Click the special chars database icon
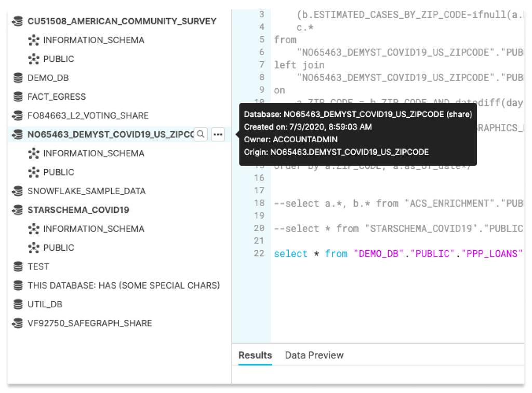The image size is (532, 393). [x=18, y=286]
